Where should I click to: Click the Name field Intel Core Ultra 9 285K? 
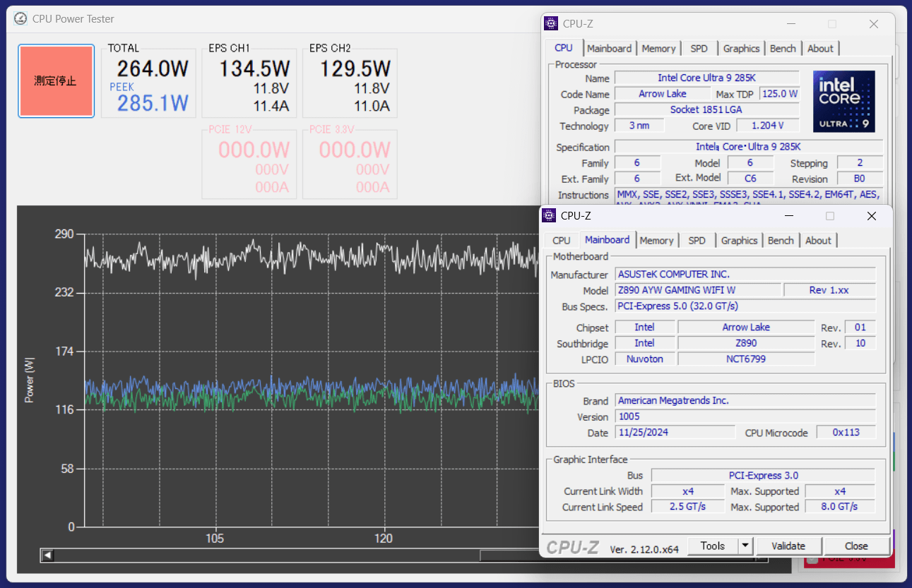point(706,78)
